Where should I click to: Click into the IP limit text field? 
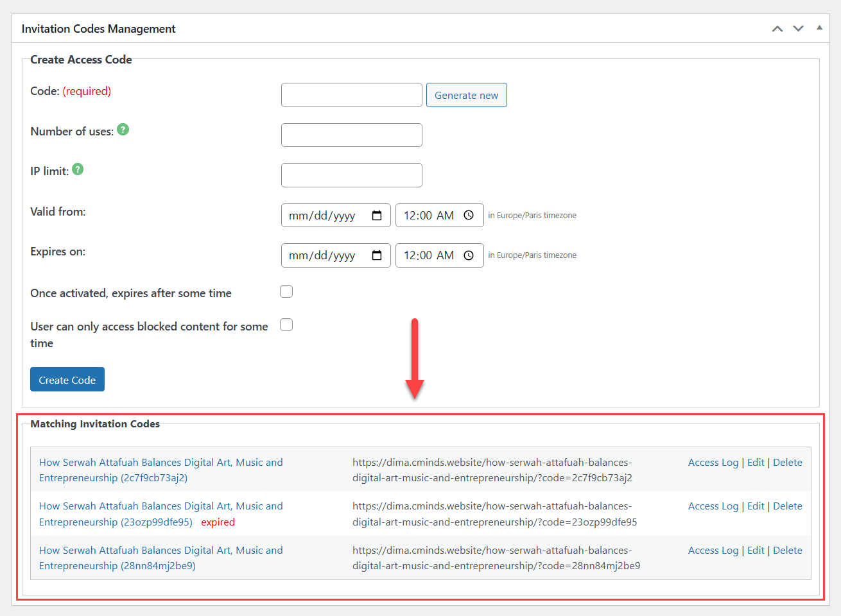coord(351,175)
